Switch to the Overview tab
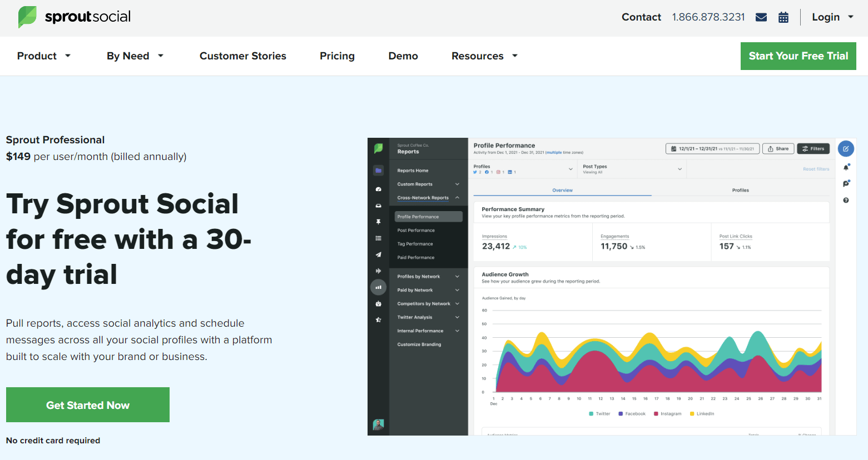868x460 pixels. [563, 190]
